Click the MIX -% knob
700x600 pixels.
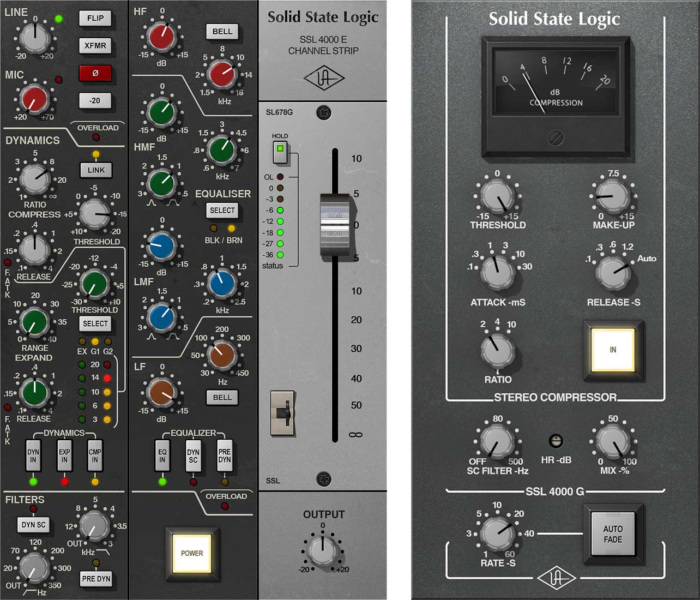[x=613, y=441]
